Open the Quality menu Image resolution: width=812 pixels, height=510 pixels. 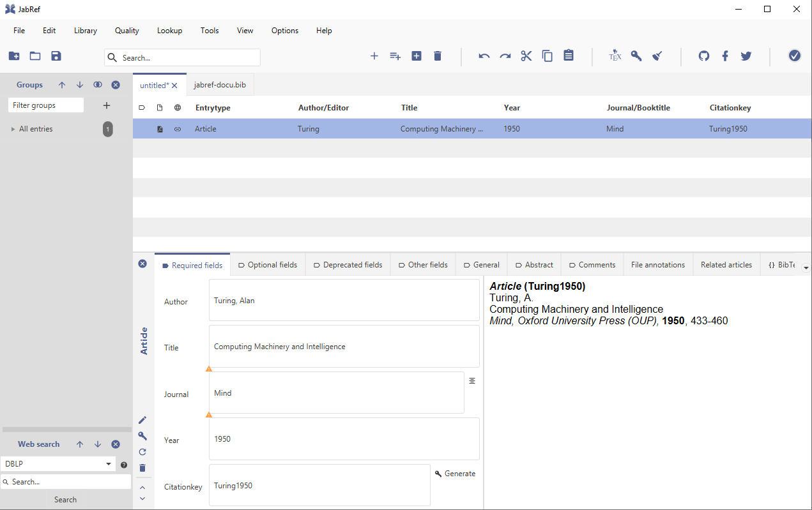coord(126,31)
